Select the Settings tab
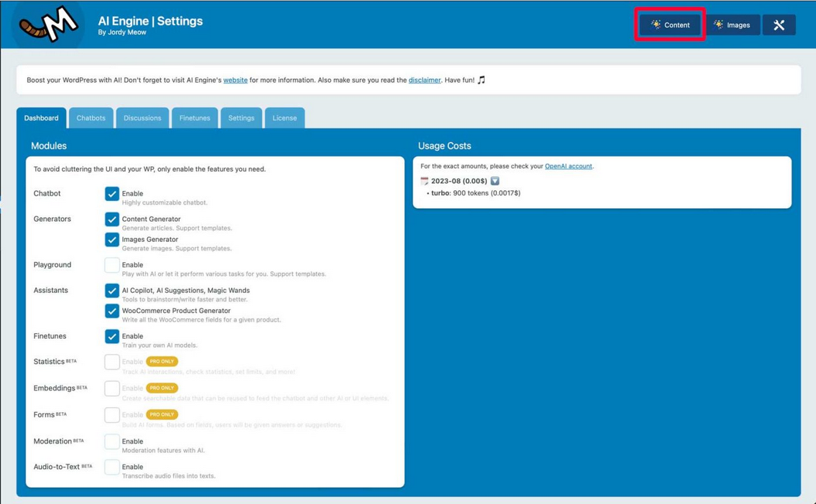816x504 pixels. 241,118
